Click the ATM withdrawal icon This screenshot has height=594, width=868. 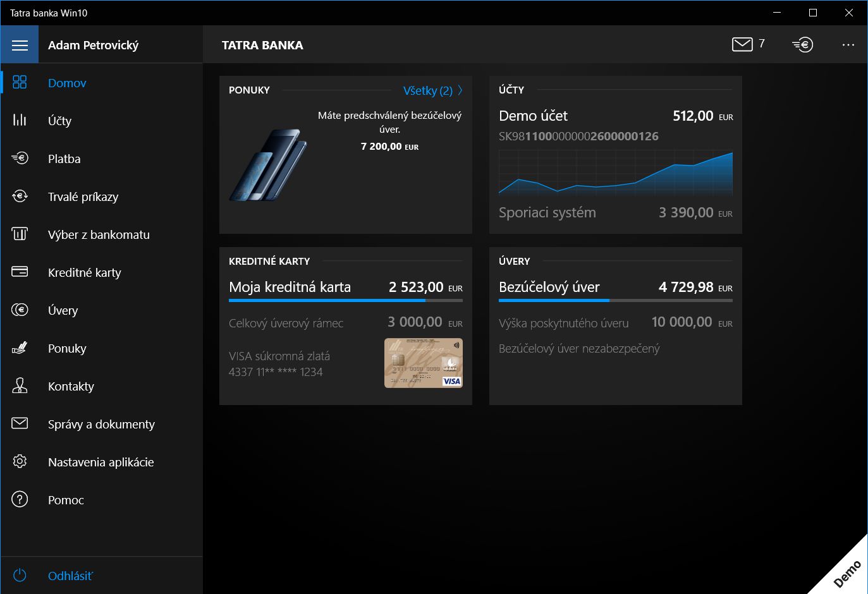[x=20, y=234]
